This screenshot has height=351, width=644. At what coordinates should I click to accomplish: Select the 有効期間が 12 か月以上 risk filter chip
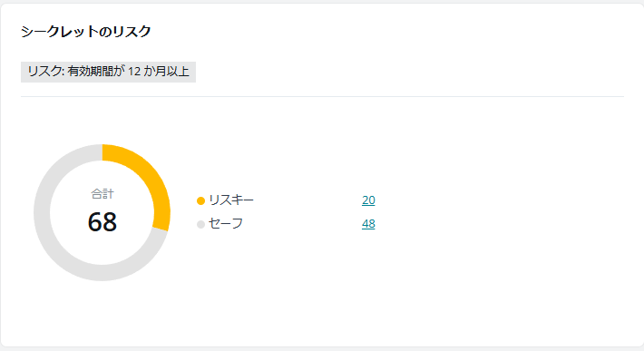point(109,72)
